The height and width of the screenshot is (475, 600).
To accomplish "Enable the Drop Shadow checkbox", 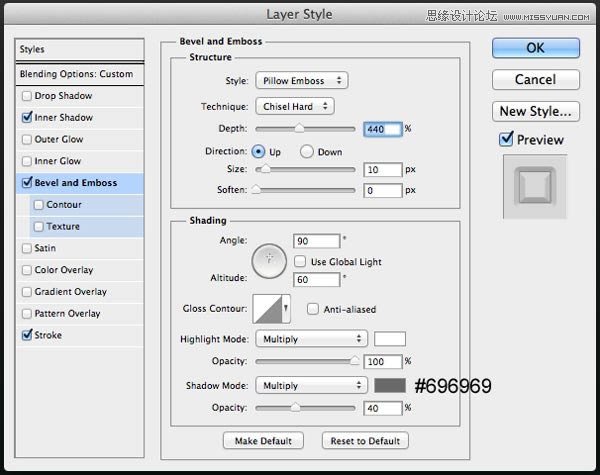I will 27,96.
